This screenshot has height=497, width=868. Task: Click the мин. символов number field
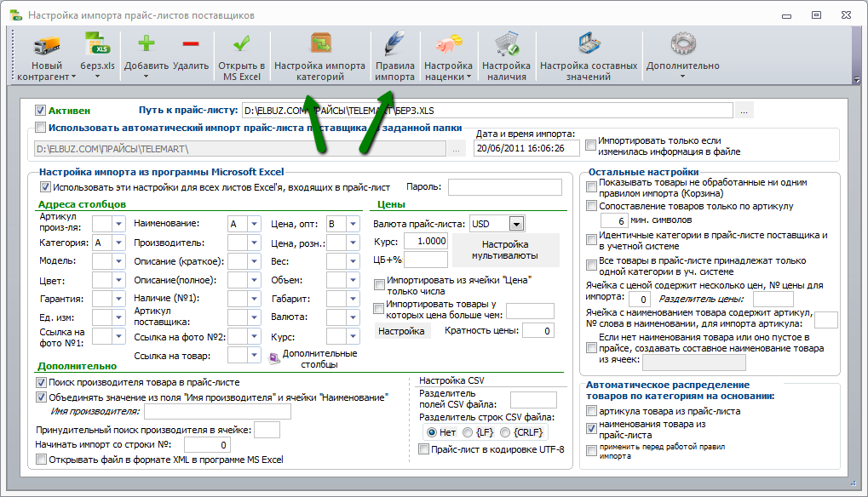pyautogui.click(x=614, y=220)
